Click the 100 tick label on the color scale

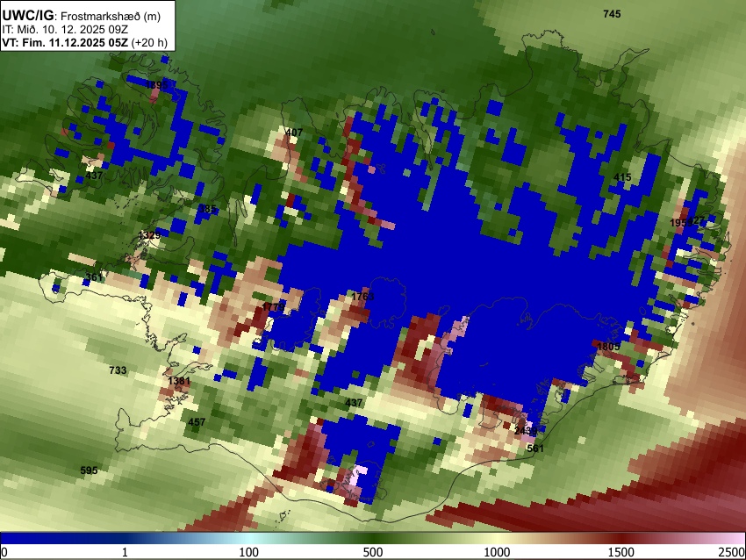click(x=249, y=552)
